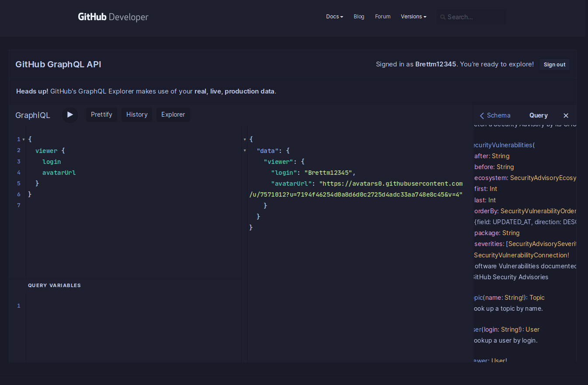Sign out of the GraphQL Explorer

point(554,65)
